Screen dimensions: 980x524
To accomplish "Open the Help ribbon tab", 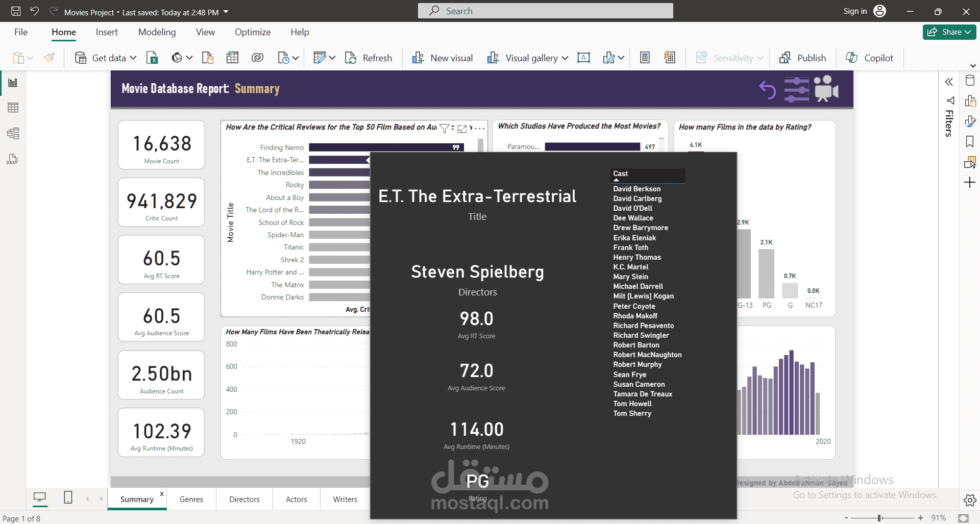I will coord(300,32).
